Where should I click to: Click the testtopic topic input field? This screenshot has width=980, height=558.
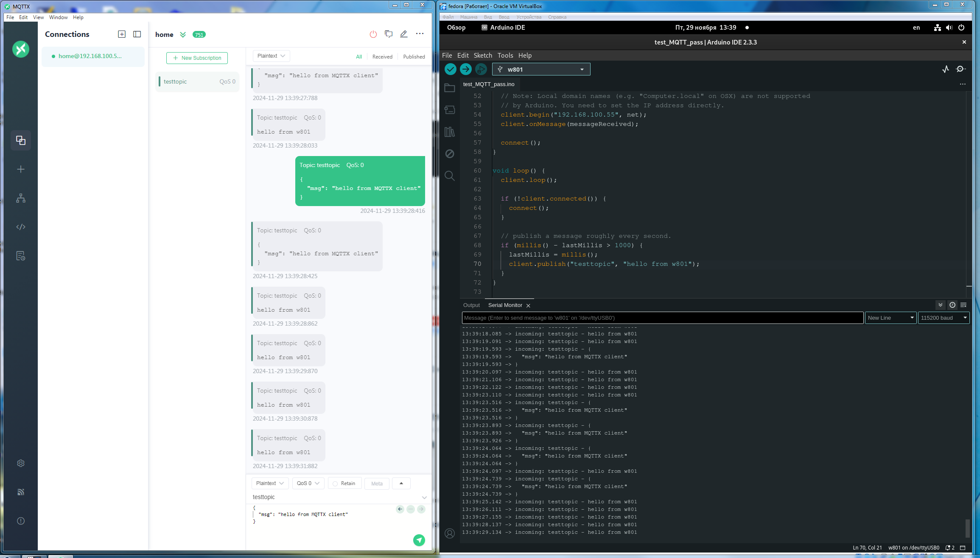pyautogui.click(x=335, y=497)
